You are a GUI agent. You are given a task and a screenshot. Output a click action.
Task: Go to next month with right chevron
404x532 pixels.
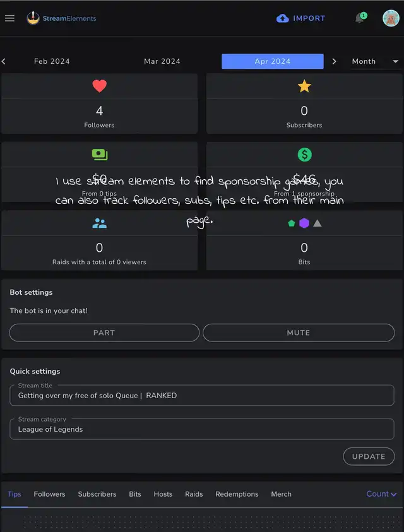click(x=334, y=61)
